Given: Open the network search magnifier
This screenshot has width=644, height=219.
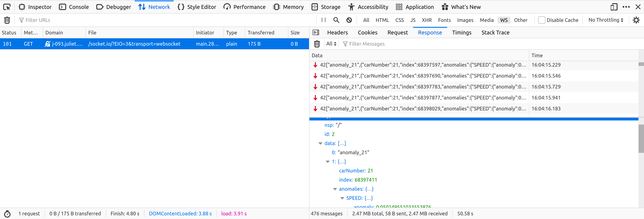Looking at the screenshot, I should tap(336, 20).
